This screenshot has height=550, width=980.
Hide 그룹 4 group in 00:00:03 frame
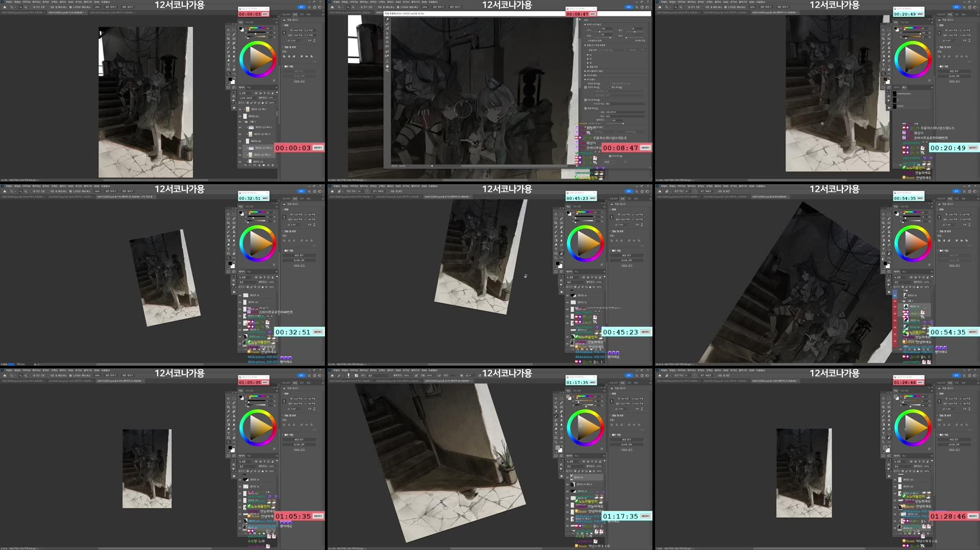pyautogui.click(x=240, y=122)
